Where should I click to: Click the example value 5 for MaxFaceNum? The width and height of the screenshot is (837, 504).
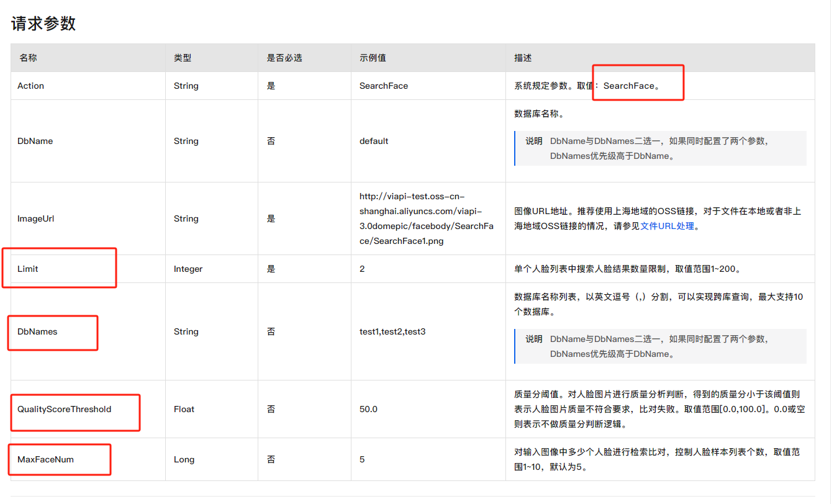(x=362, y=459)
